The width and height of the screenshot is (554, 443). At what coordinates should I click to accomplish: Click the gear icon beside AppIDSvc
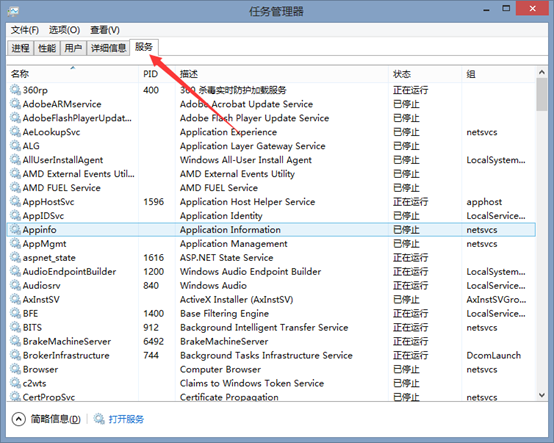15,215
